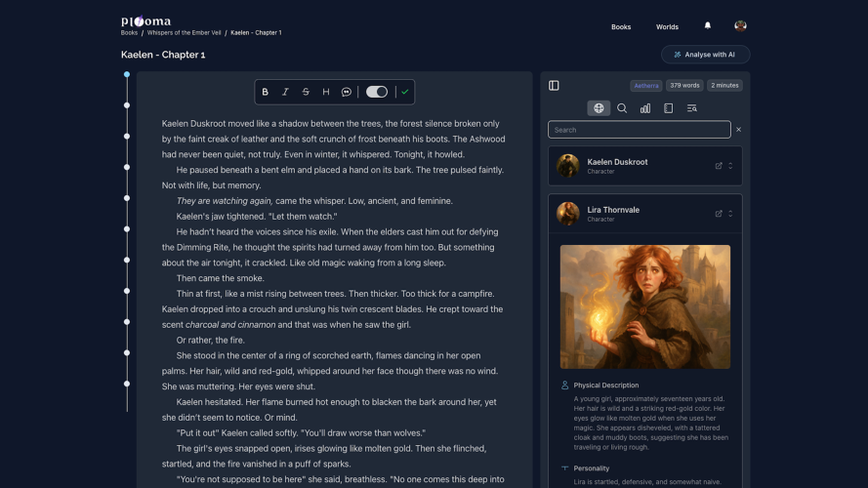Toggle the switch in the editor toolbar

[x=377, y=92]
